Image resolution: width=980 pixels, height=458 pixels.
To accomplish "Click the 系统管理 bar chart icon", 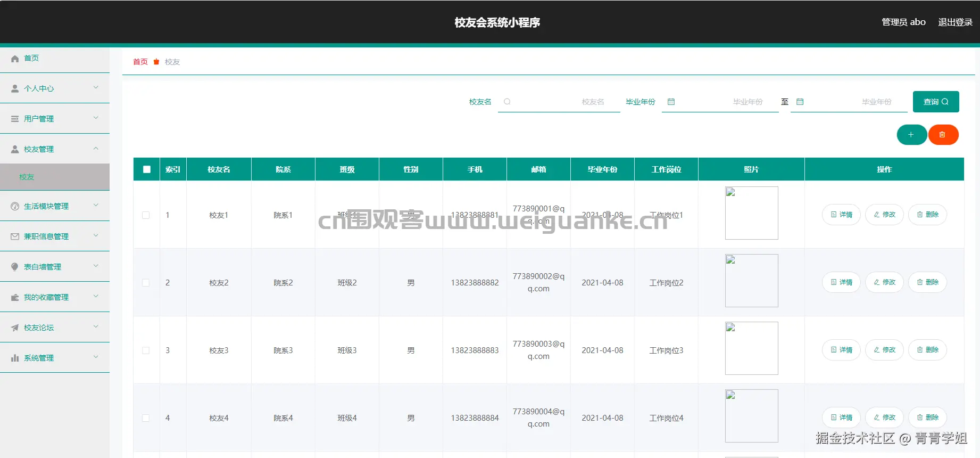I will pos(15,358).
